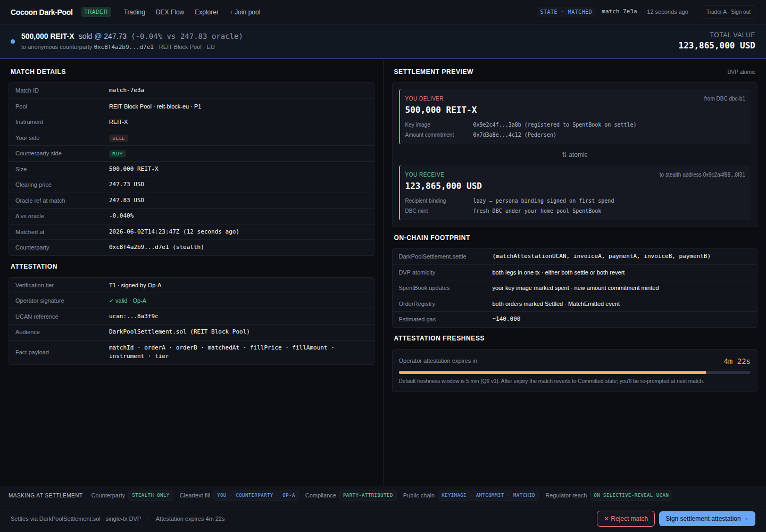Click pool value REIT Block Pool · reit-block-eu · P1

[155, 106]
